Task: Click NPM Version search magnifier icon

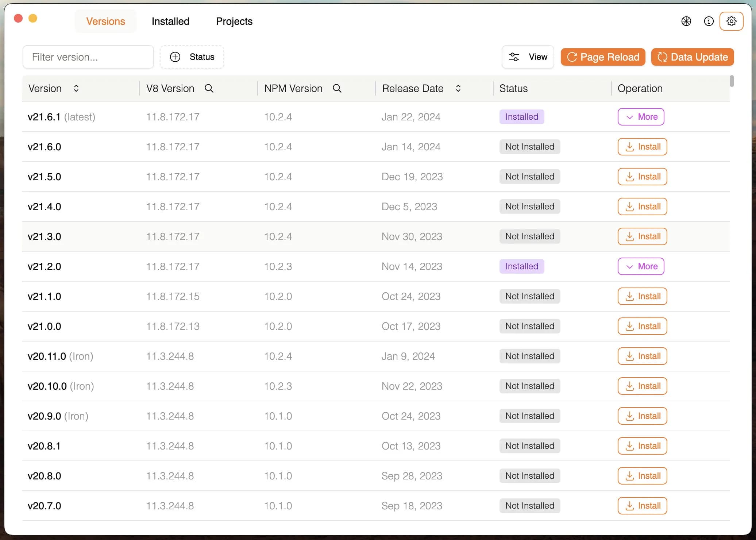Action: tap(337, 88)
